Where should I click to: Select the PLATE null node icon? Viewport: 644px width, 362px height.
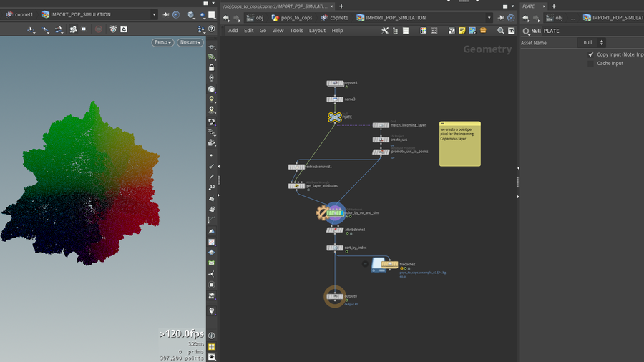tap(335, 117)
